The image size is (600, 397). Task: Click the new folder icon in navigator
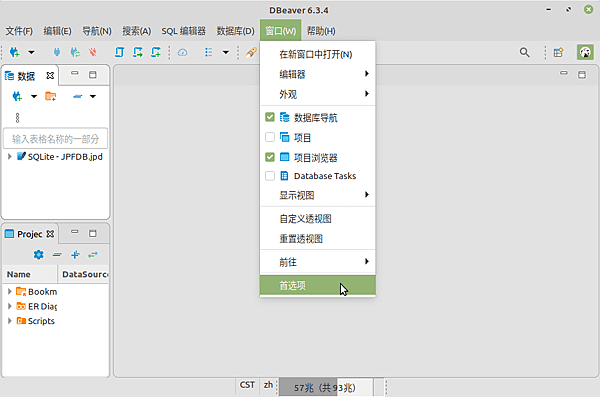[51, 96]
